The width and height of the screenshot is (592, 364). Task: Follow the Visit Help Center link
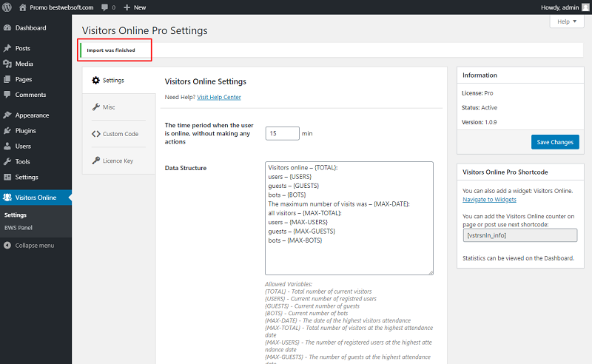(219, 97)
